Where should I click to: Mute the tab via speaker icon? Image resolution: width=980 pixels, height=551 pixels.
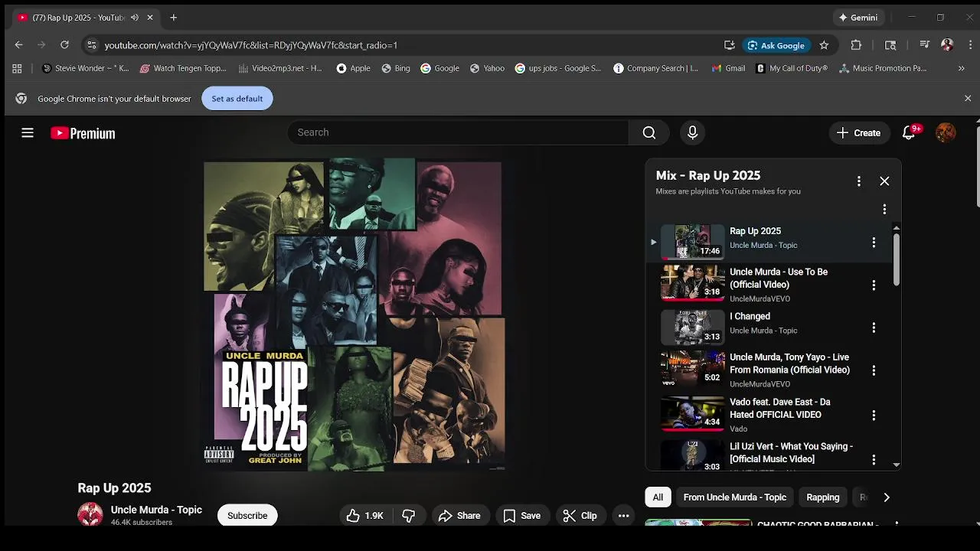coord(135,18)
